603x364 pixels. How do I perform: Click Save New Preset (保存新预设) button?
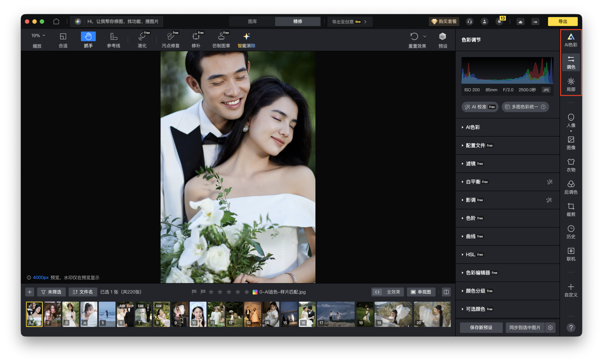(x=481, y=327)
